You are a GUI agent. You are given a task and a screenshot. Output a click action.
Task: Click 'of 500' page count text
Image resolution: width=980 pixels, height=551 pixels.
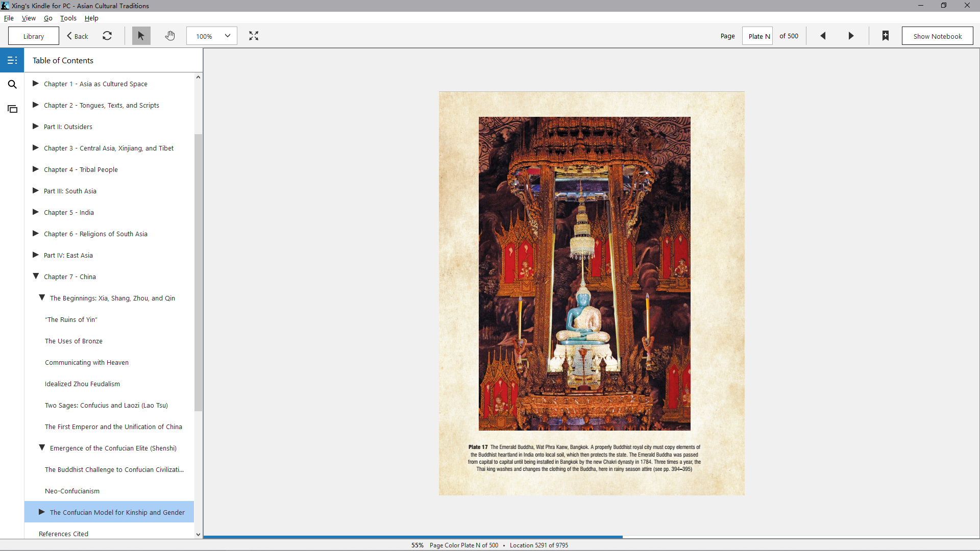(789, 36)
